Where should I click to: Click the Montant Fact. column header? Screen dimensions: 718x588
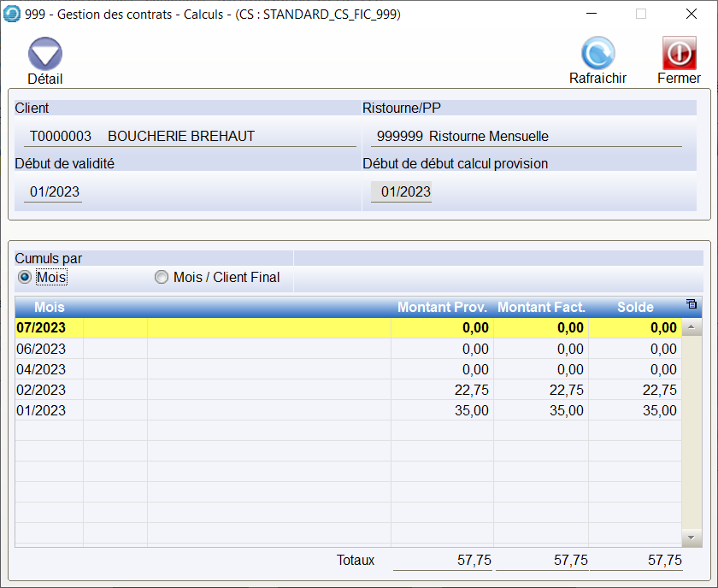[x=541, y=307]
